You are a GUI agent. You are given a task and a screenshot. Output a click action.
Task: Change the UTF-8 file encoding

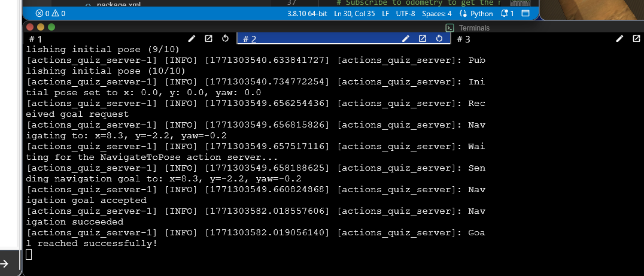click(x=406, y=13)
